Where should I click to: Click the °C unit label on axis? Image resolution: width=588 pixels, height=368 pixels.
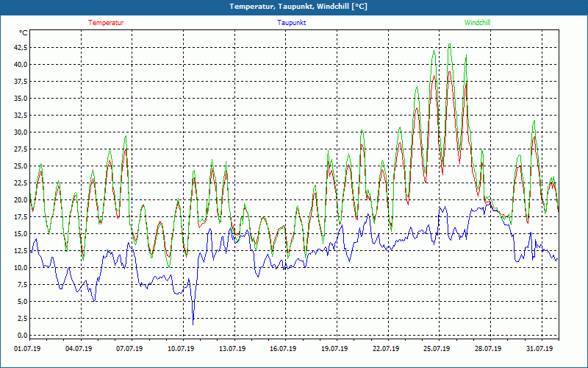pyautogui.click(x=24, y=33)
